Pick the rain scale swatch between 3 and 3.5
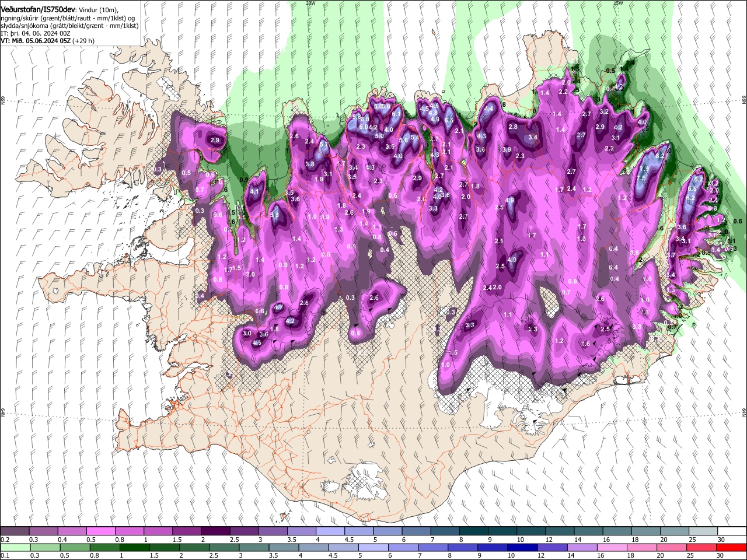The width and height of the screenshot is (747, 560). coord(253,548)
